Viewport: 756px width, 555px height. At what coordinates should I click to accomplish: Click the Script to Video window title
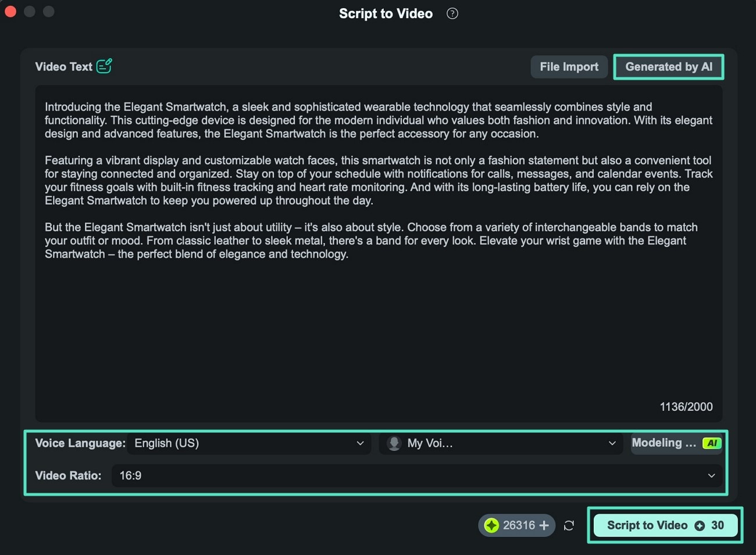(x=386, y=13)
